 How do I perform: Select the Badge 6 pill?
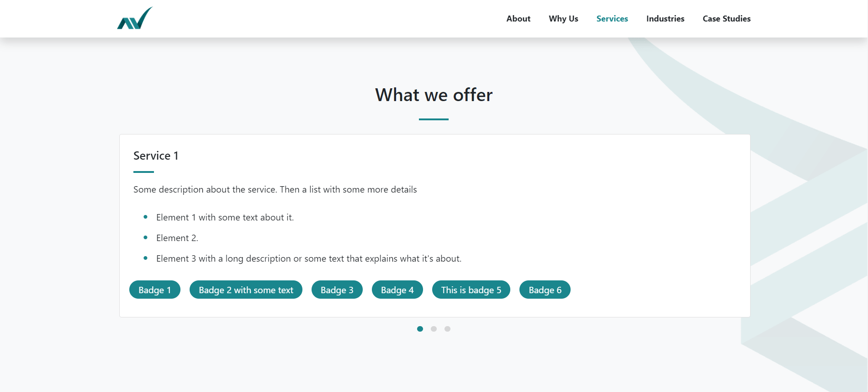click(545, 290)
